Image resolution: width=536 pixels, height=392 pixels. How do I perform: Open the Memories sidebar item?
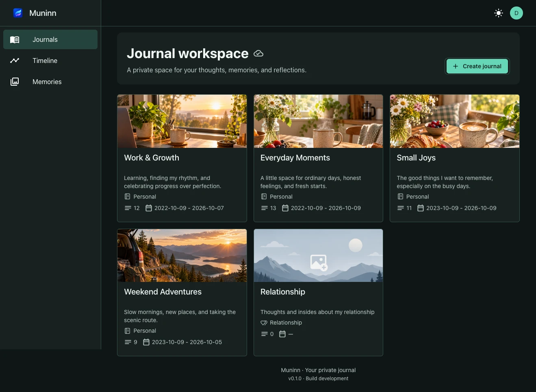click(50, 82)
